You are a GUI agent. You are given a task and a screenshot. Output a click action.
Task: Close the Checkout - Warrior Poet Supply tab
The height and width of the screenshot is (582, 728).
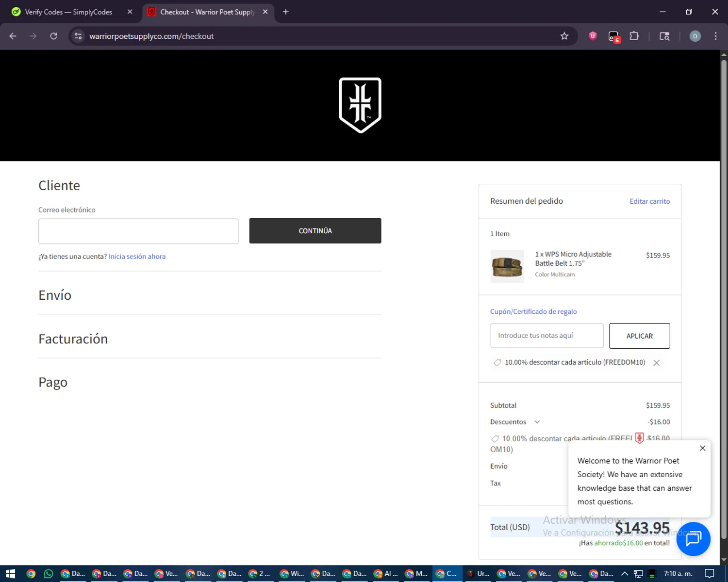(x=265, y=12)
